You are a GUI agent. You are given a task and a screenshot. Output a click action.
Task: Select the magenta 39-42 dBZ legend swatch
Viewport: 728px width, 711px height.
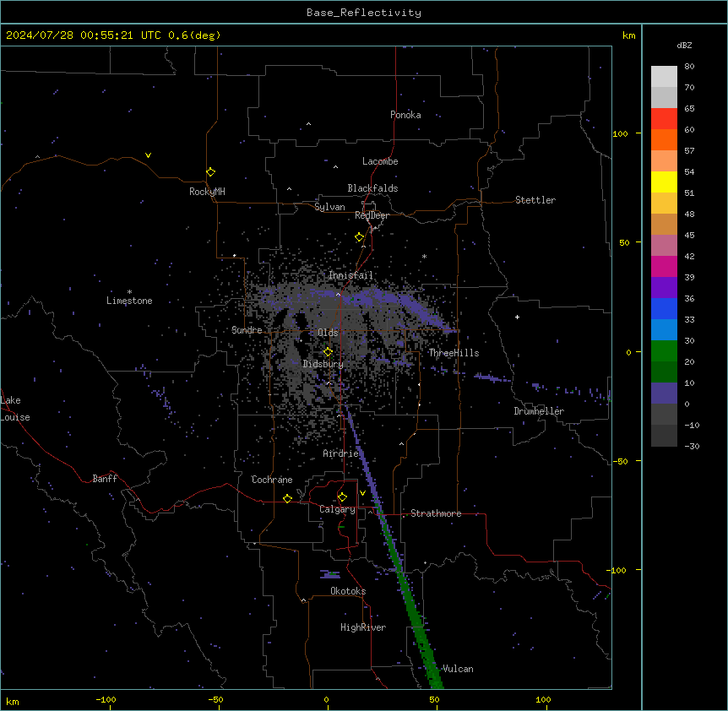tap(664, 266)
